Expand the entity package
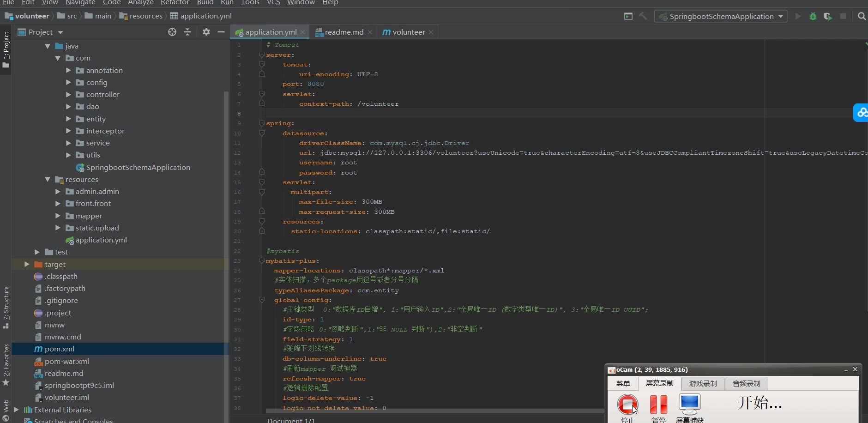868x423 pixels. coord(68,119)
